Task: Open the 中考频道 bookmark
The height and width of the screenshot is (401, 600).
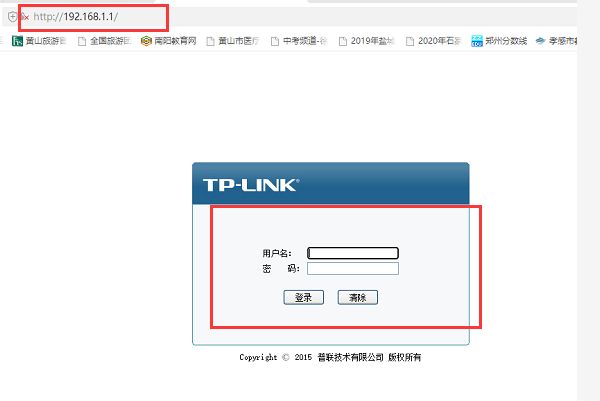Action: point(299,41)
